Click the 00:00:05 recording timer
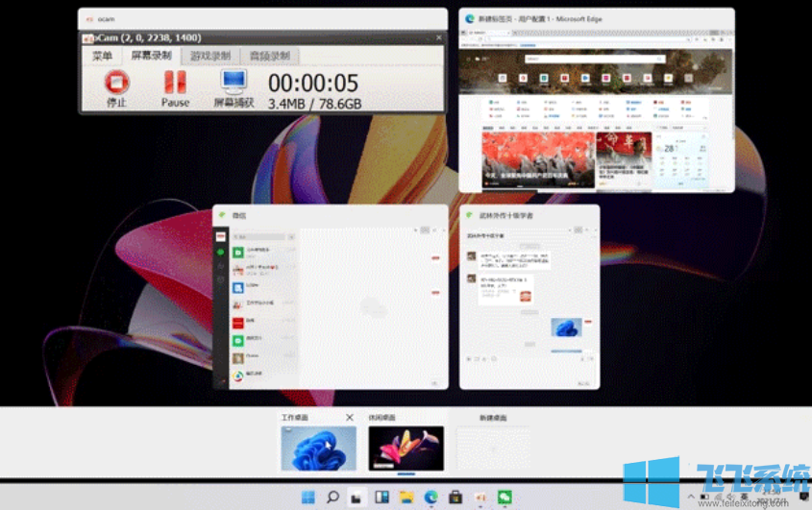This screenshot has width=812, height=510. point(312,83)
